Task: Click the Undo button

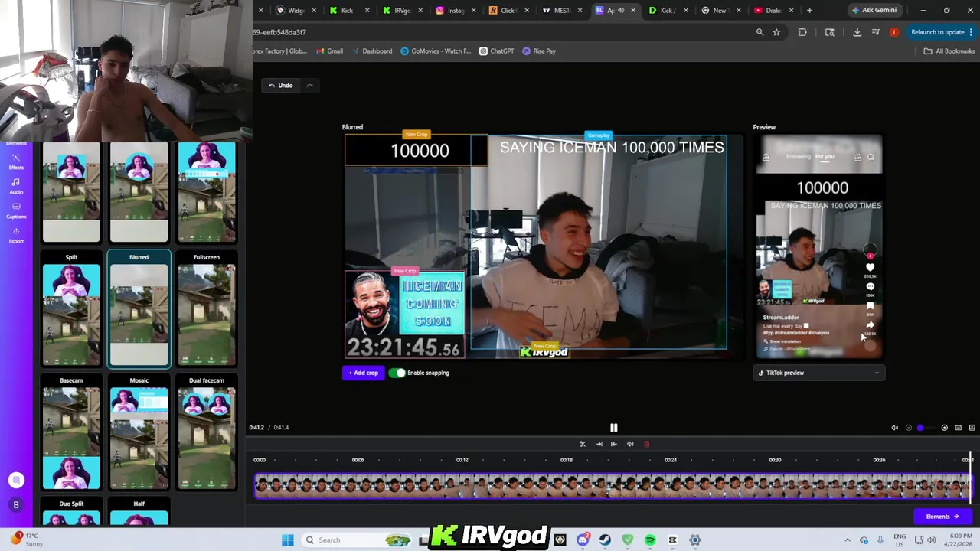Action: coord(280,86)
